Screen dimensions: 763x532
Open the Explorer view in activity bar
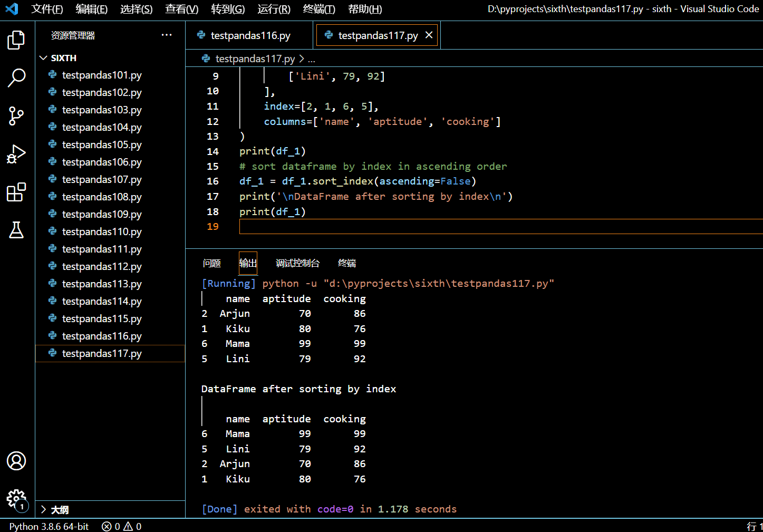pos(16,40)
